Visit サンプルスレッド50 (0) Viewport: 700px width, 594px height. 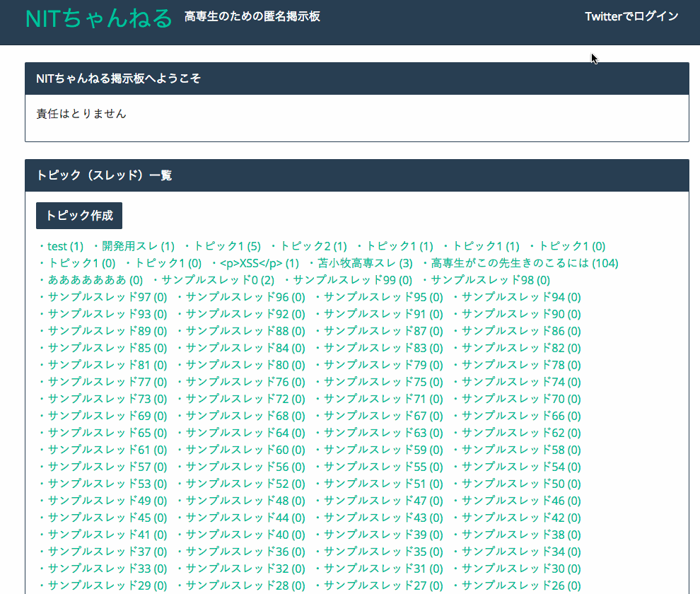pyautogui.click(x=521, y=484)
